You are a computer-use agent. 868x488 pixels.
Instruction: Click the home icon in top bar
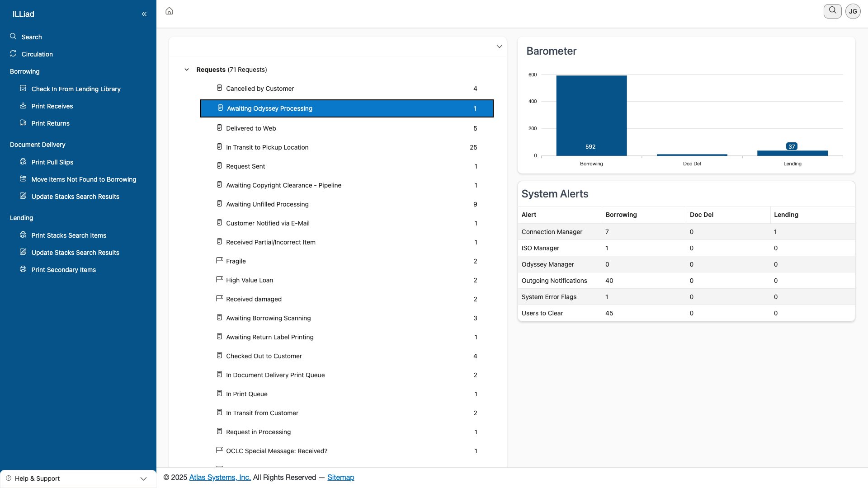pyautogui.click(x=169, y=11)
